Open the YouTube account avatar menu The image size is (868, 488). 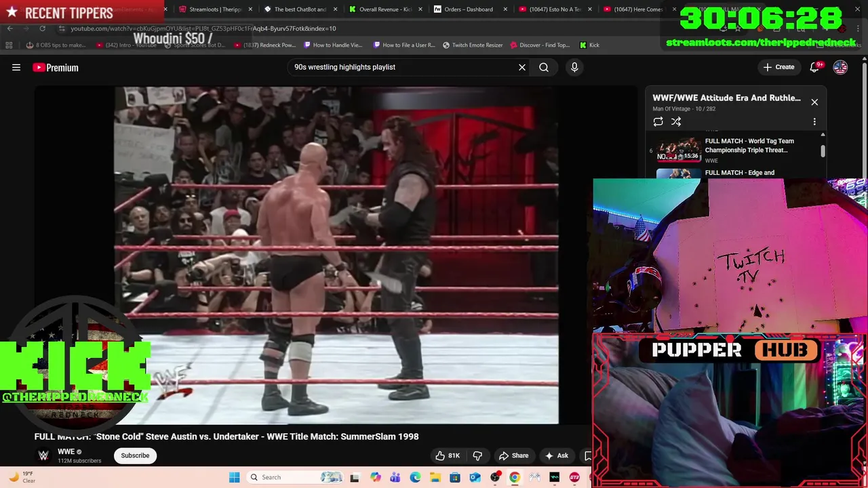[840, 67]
